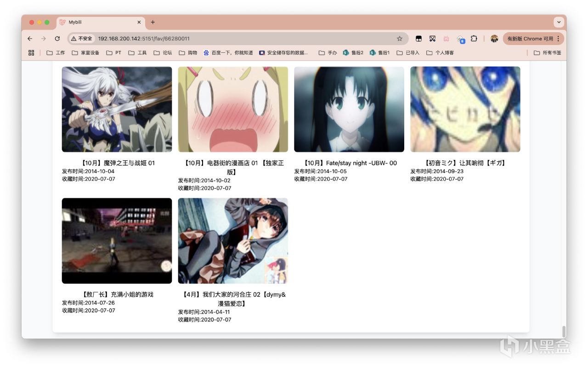Image resolution: width=588 pixels, height=367 pixels.
Task: Reload the page with the refresh icon
Action: pos(57,39)
